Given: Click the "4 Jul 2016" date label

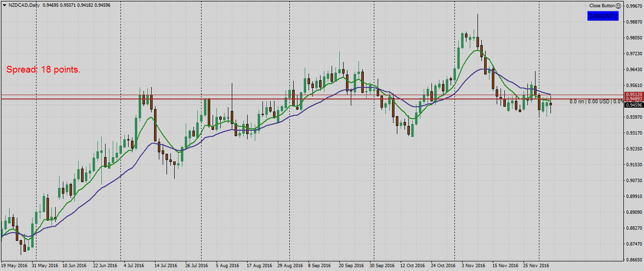Looking at the screenshot, I should click(x=134, y=265).
